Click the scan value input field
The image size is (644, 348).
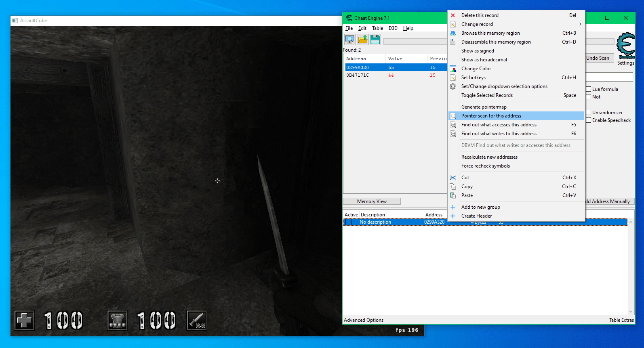pos(609,77)
